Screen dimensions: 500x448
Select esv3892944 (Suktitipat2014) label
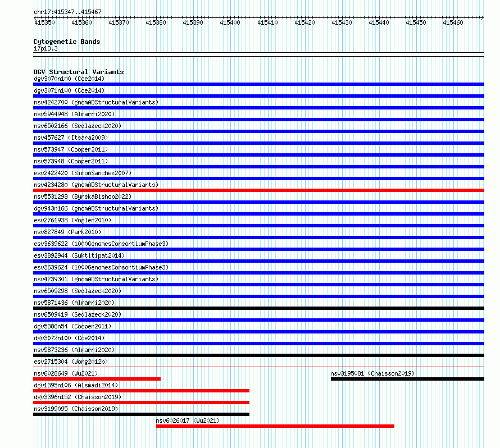[79, 255]
